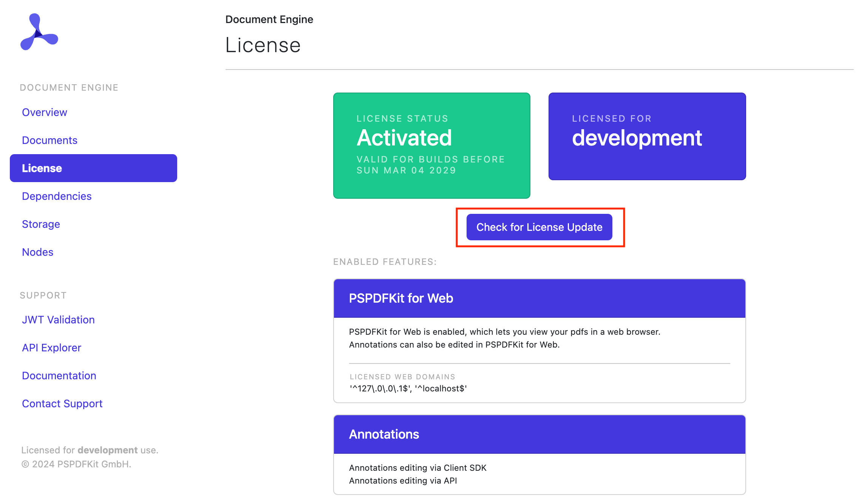Open JWT Validation under Support
864x504 pixels.
pyautogui.click(x=58, y=319)
